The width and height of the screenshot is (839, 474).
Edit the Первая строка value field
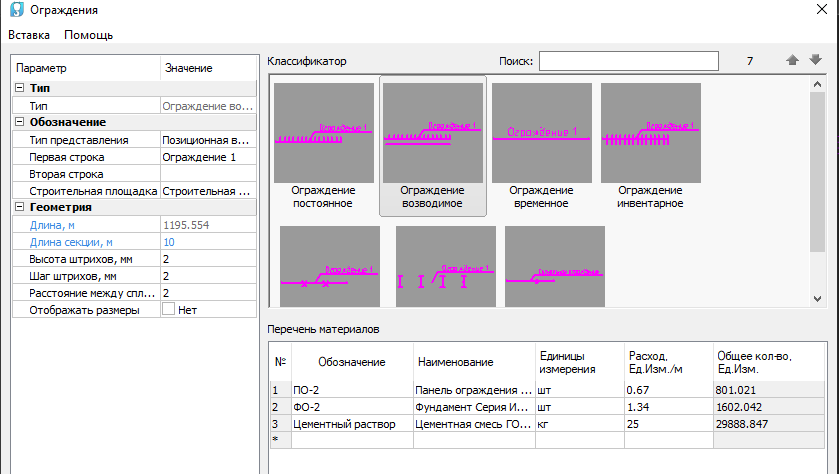click(207, 157)
